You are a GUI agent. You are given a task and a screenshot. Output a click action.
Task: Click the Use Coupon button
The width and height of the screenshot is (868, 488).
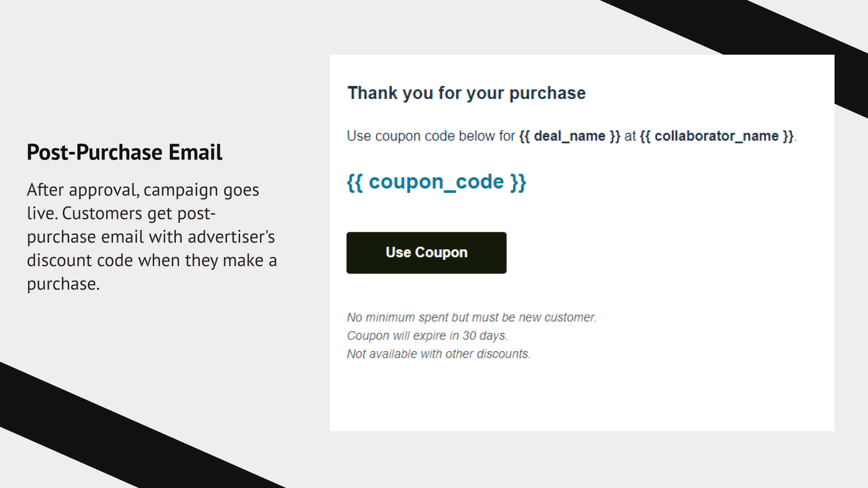[426, 253]
